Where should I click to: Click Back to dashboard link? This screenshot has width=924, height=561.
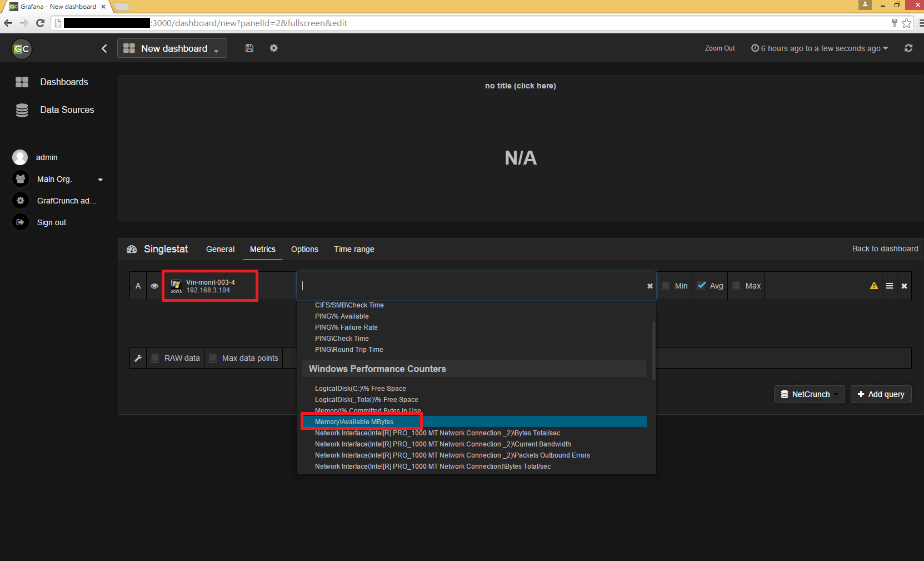pyautogui.click(x=885, y=249)
